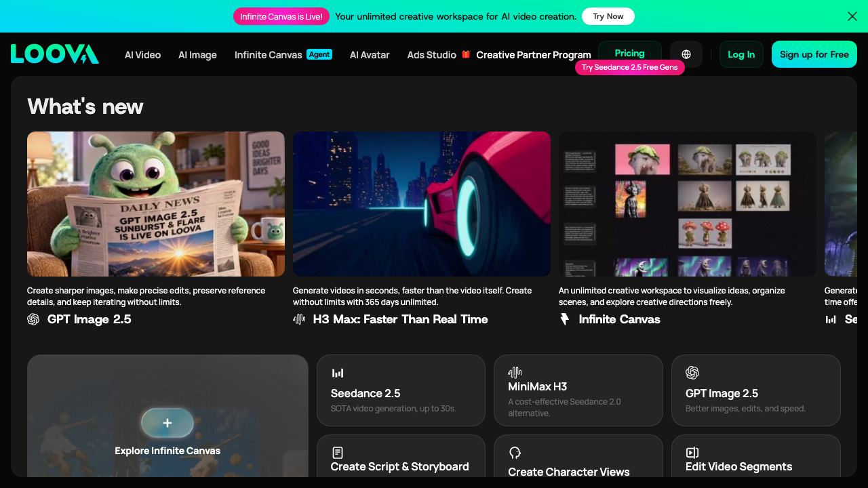Open the Edit Video Segments card
The image size is (868, 488).
point(756,455)
